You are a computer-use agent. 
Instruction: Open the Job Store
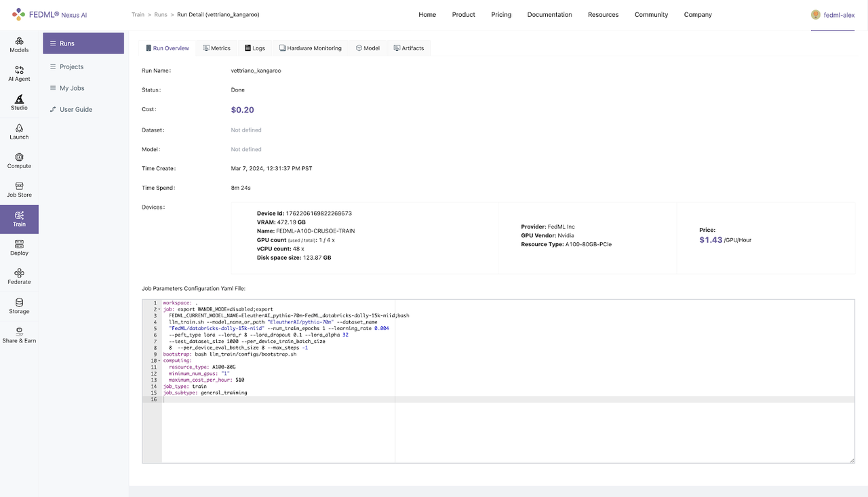19,190
